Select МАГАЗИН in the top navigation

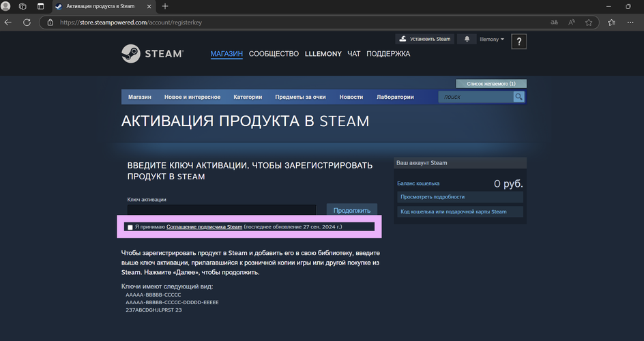tap(226, 54)
